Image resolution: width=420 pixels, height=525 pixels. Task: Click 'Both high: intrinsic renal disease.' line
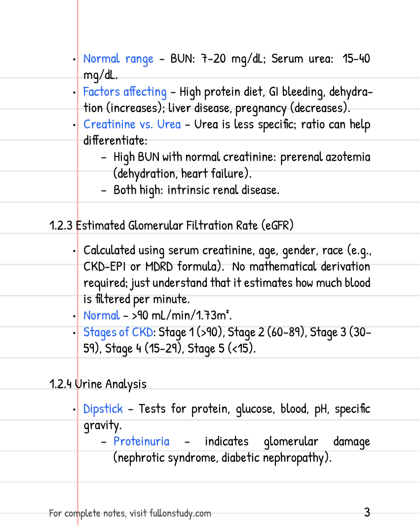(196, 190)
